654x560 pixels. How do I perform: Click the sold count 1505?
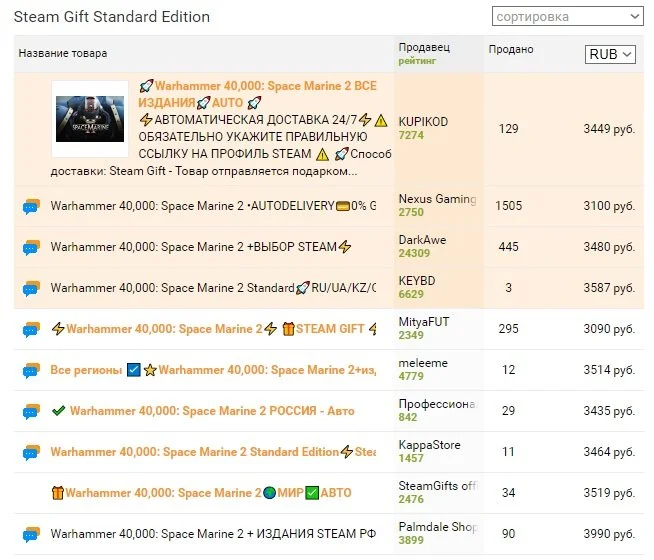508,206
